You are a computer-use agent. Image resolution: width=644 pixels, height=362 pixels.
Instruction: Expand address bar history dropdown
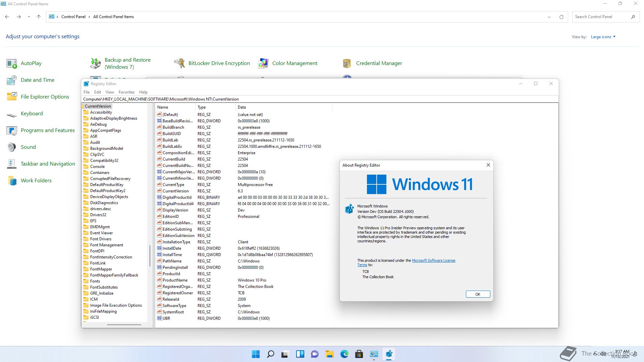point(549,17)
